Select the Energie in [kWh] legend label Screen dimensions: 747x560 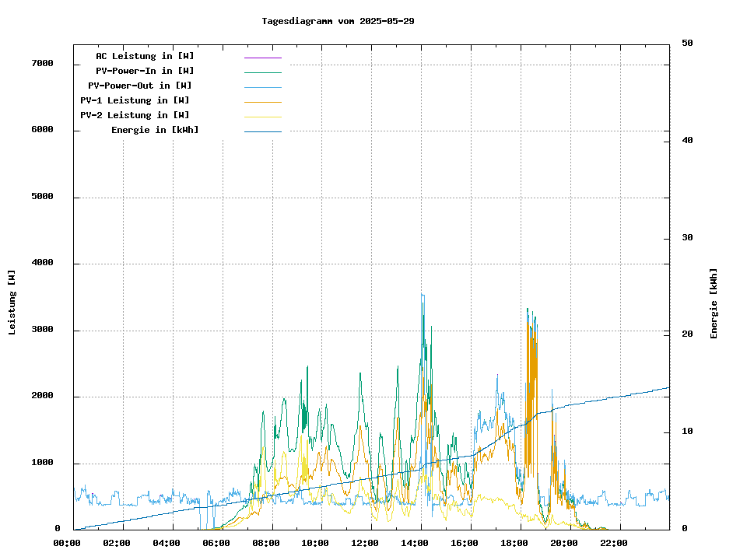click(154, 130)
